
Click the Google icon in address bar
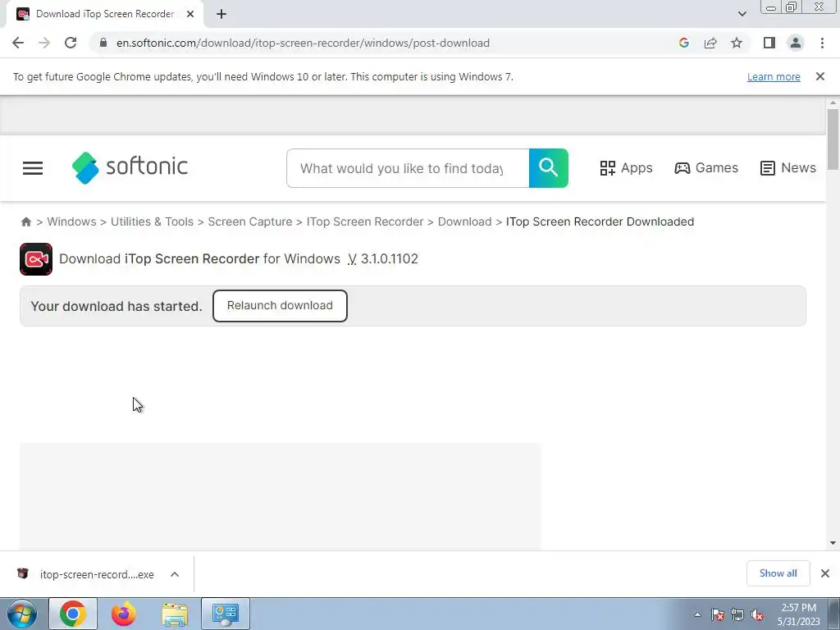click(683, 43)
